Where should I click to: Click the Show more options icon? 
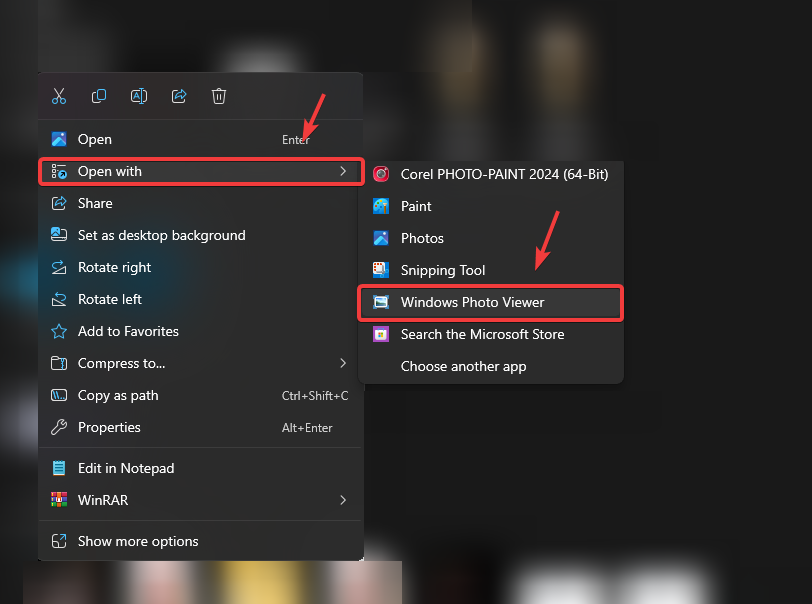pos(59,541)
